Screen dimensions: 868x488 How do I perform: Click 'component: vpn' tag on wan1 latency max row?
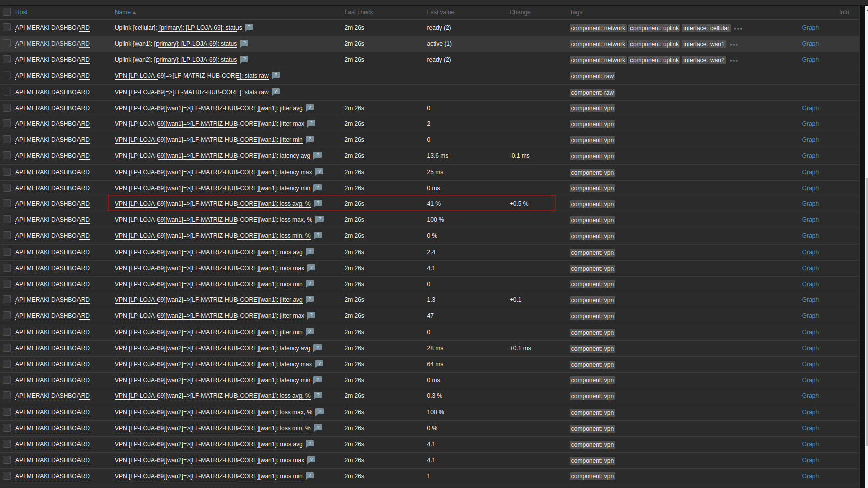point(592,173)
